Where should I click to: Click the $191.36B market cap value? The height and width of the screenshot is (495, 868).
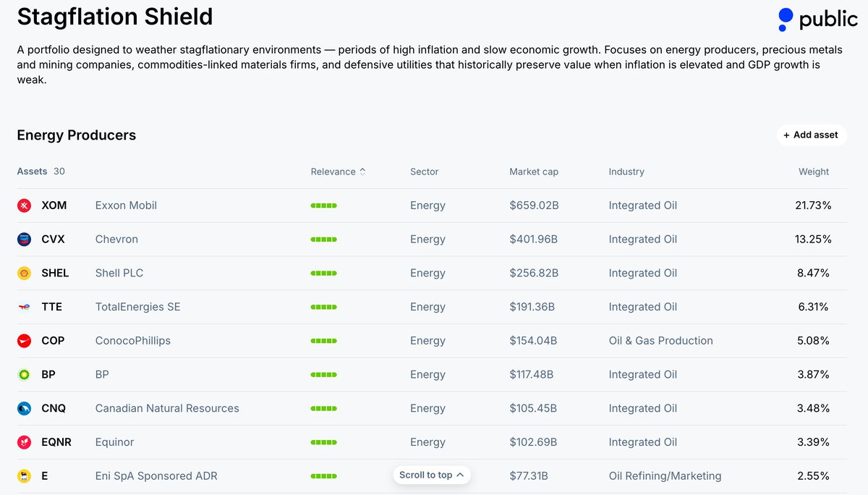pos(532,307)
